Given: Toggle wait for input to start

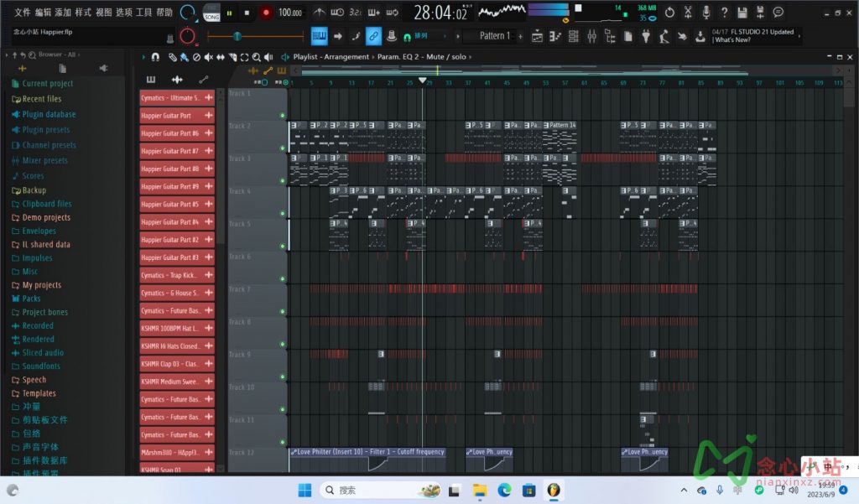Looking at the screenshot, I should pyautogui.click(x=337, y=12).
